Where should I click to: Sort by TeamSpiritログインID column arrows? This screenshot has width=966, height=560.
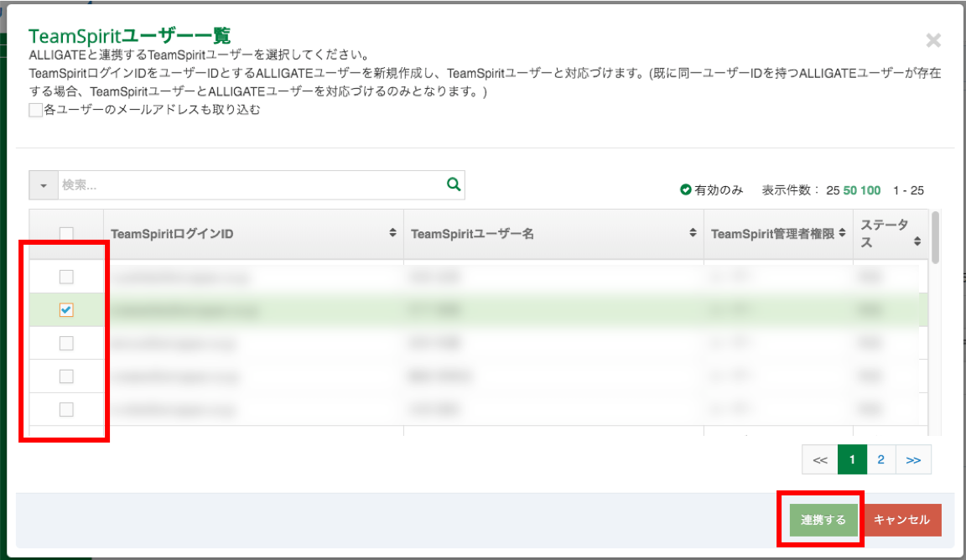392,232
